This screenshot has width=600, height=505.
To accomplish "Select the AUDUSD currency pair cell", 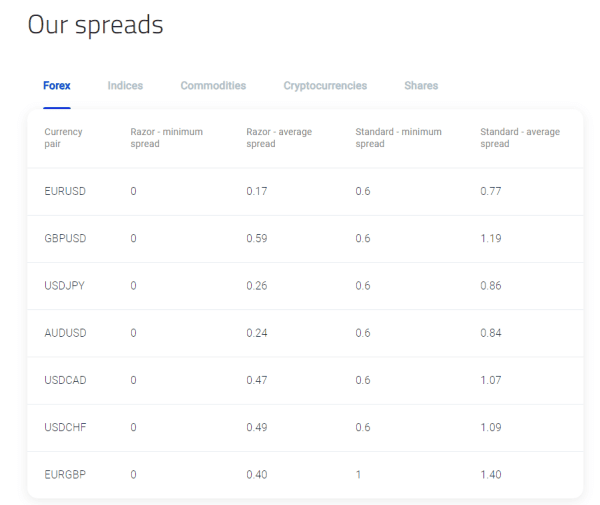I will 65,333.
